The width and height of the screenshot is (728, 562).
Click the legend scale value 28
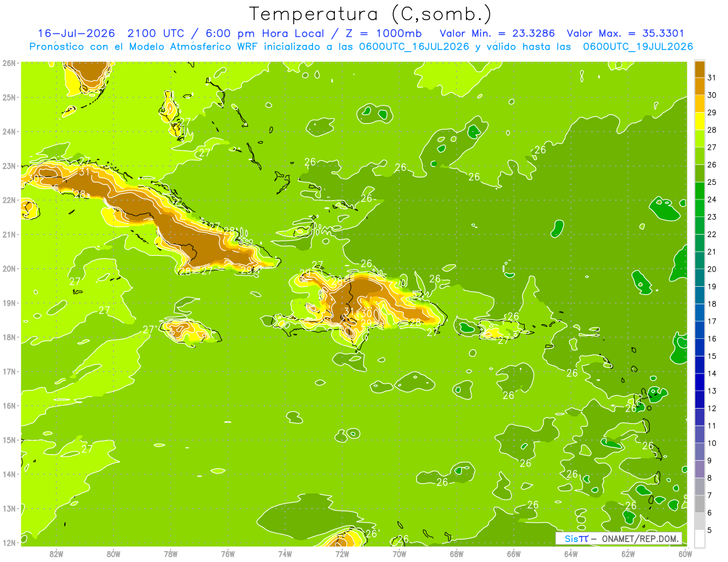[x=712, y=130]
